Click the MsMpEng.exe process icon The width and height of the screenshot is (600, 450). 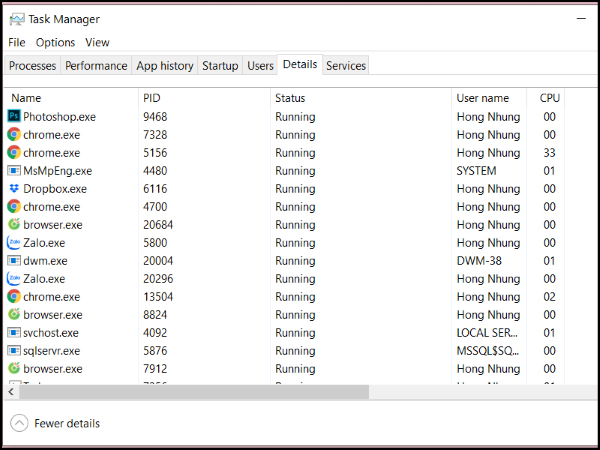(x=14, y=171)
